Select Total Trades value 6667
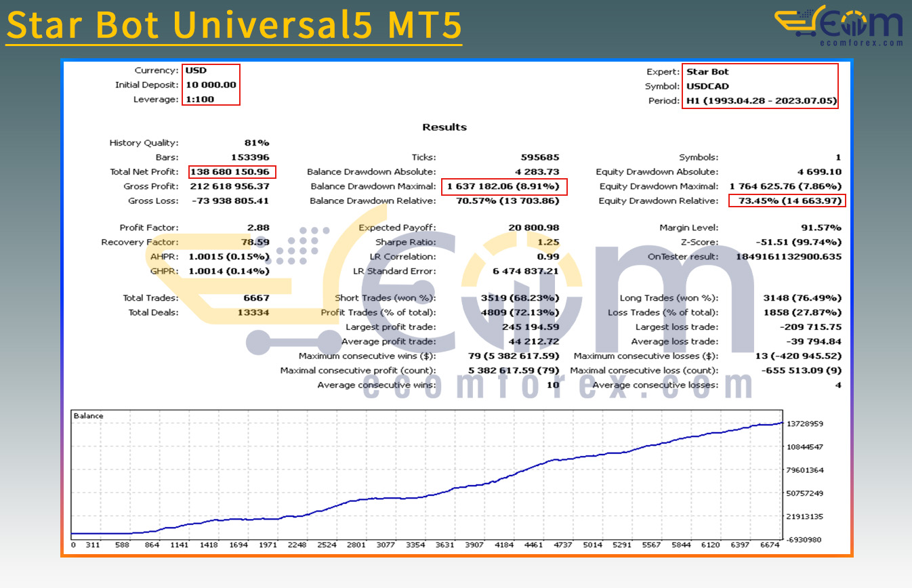Image resolution: width=912 pixels, height=588 pixels. pos(257,298)
